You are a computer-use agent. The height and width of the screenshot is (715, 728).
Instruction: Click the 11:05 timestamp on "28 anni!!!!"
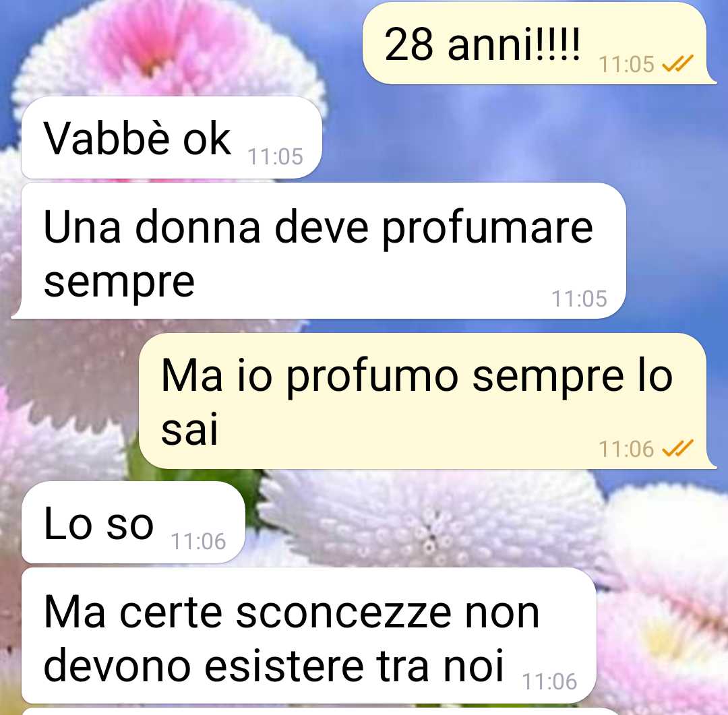626,65
